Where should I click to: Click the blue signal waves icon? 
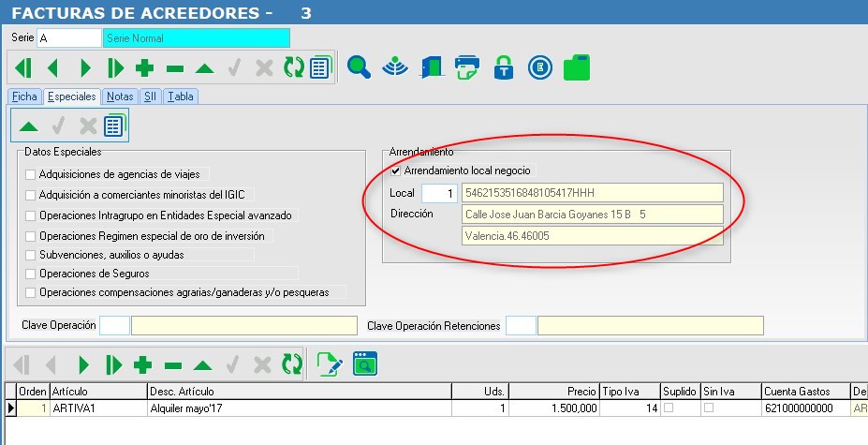coord(395,67)
